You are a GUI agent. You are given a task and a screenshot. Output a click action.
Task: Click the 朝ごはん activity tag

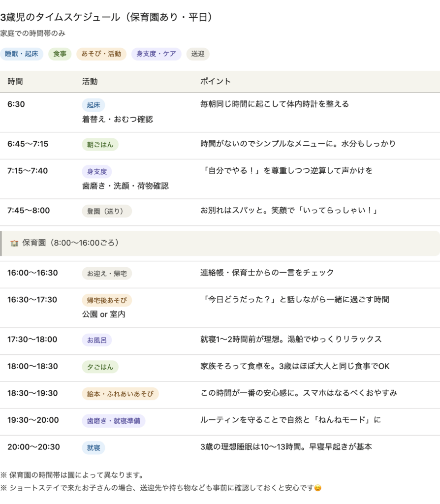(x=100, y=144)
